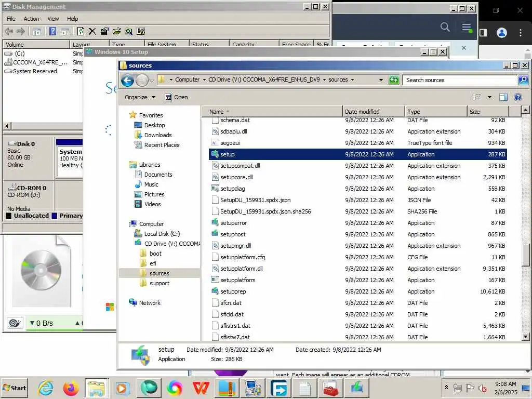This screenshot has height=399, width=532.
Task: Click in the Search sources field
Action: [460, 80]
